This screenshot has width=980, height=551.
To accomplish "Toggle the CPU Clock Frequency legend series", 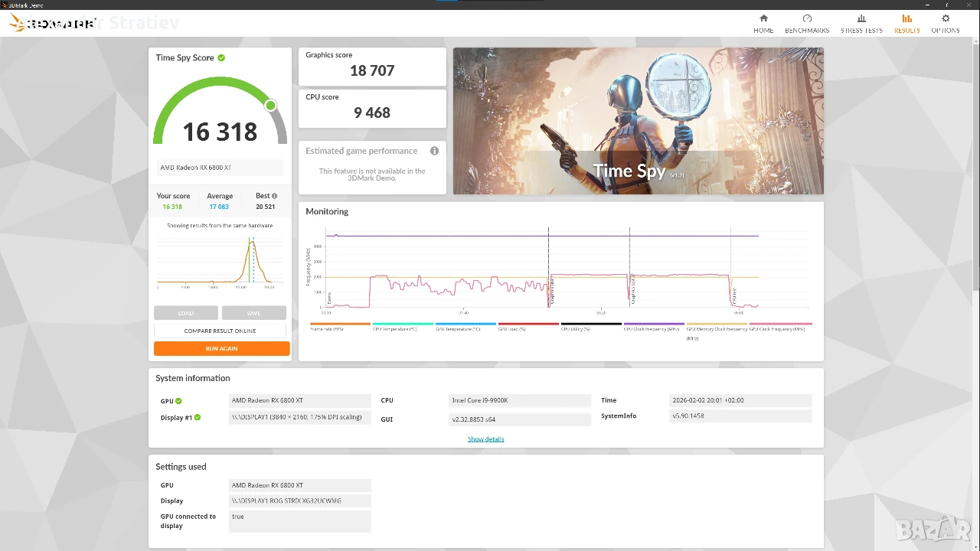I will [x=654, y=326].
